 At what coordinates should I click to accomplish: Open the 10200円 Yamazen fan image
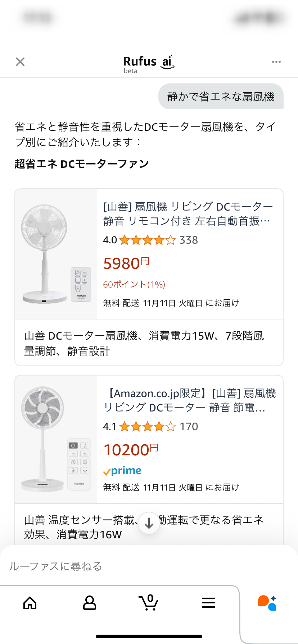point(56,439)
